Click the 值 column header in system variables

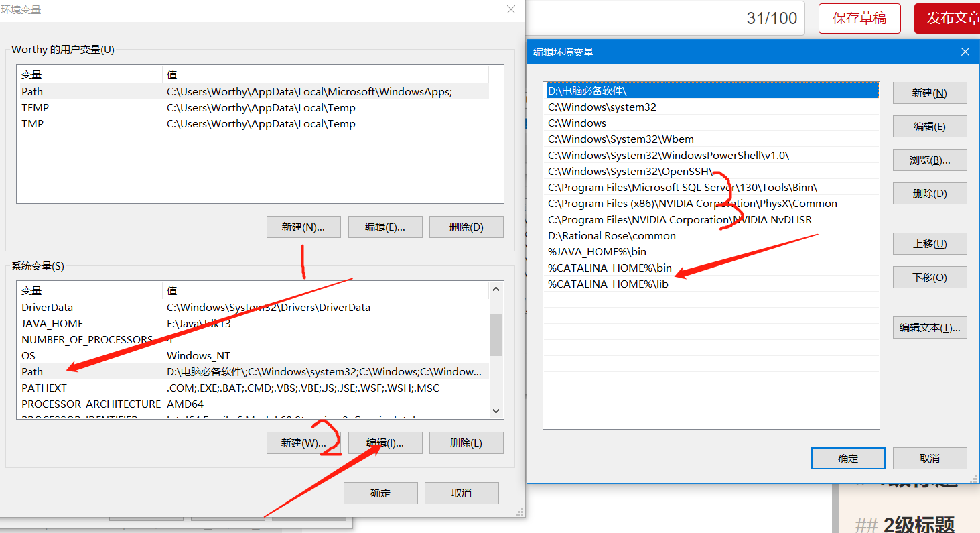(x=326, y=290)
